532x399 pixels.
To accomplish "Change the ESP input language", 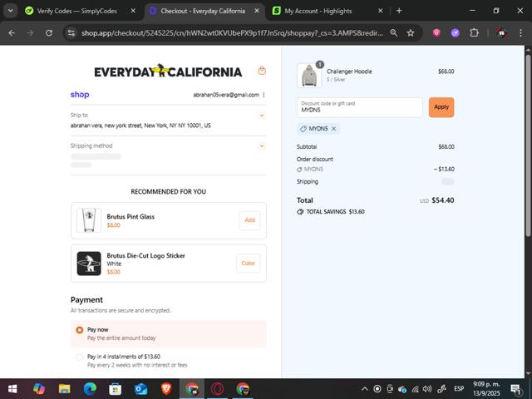I will coord(459,389).
